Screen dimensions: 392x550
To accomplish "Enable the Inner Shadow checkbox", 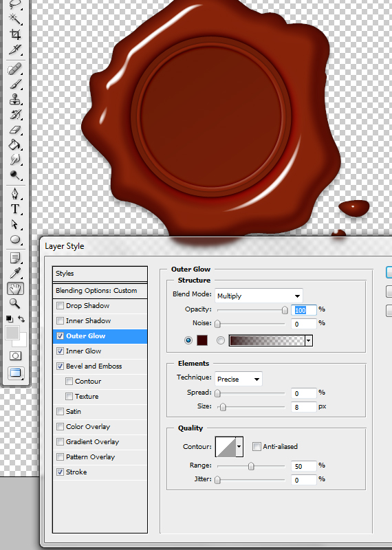I will point(60,320).
